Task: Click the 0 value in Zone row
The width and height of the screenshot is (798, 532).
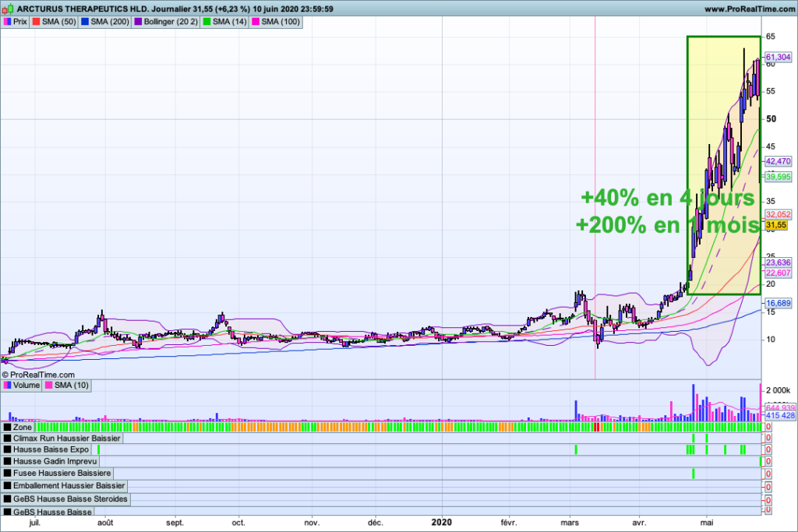Action: (768, 427)
